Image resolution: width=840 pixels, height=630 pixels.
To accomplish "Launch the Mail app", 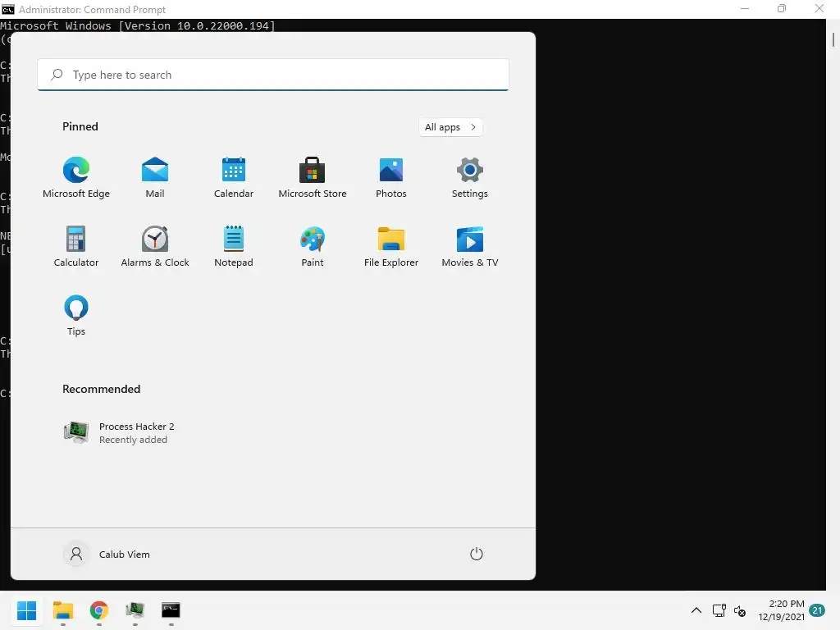I will [x=155, y=178].
